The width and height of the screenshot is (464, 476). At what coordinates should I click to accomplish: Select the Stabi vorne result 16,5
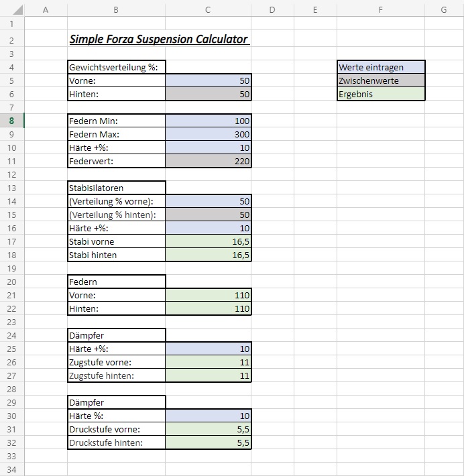pos(209,241)
